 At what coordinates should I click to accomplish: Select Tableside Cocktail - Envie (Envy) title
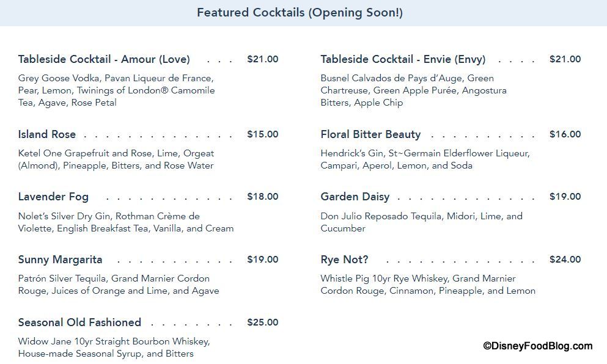coord(403,59)
